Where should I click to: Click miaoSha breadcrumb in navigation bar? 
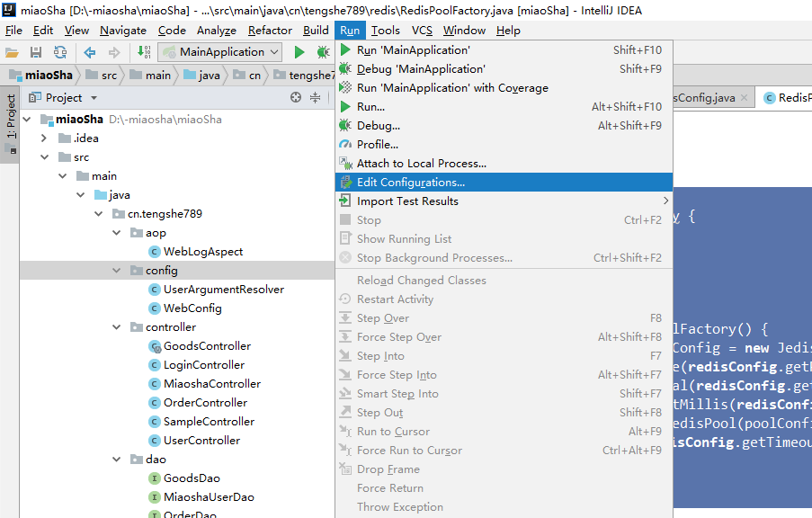pyautogui.click(x=41, y=76)
